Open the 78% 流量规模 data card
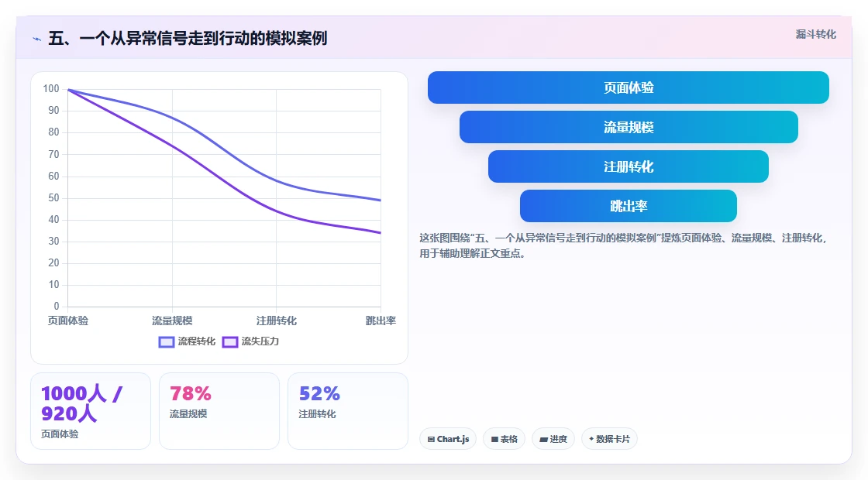 coord(219,411)
